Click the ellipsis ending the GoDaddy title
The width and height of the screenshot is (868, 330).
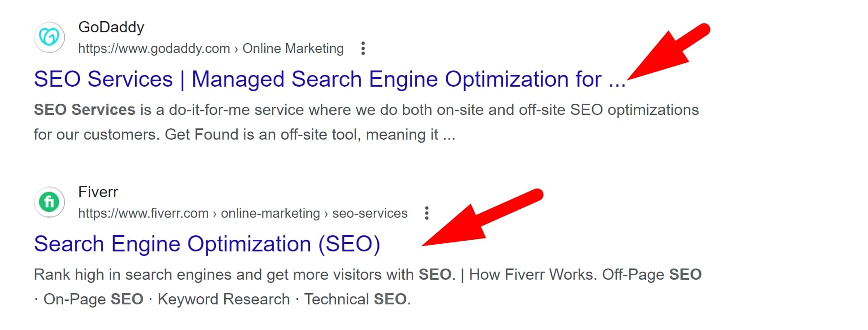click(x=617, y=81)
